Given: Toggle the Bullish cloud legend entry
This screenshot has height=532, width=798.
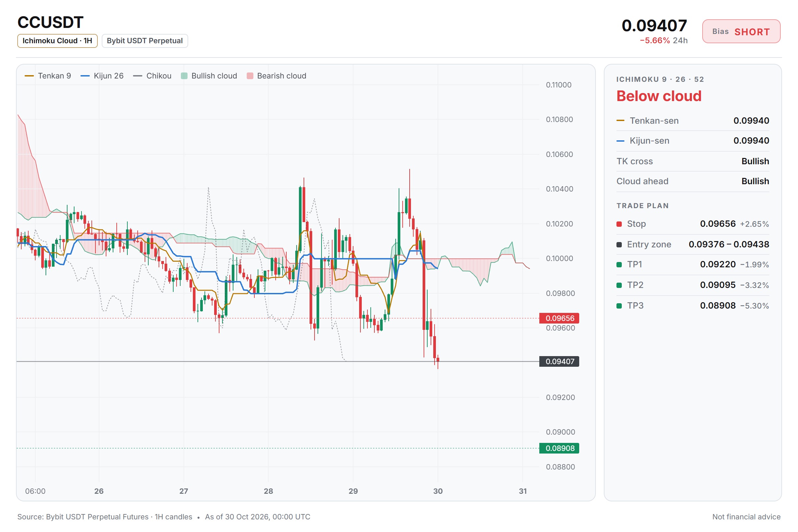Looking at the screenshot, I should coord(209,76).
